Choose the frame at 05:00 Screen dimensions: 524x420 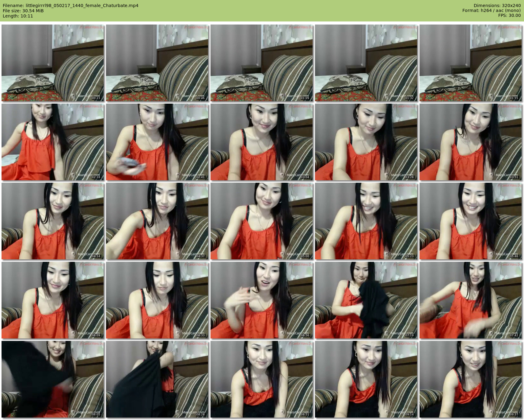[262, 221]
